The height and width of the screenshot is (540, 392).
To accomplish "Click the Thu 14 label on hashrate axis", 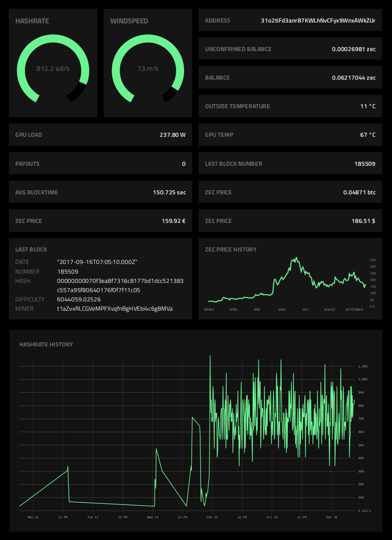I will [212, 517].
